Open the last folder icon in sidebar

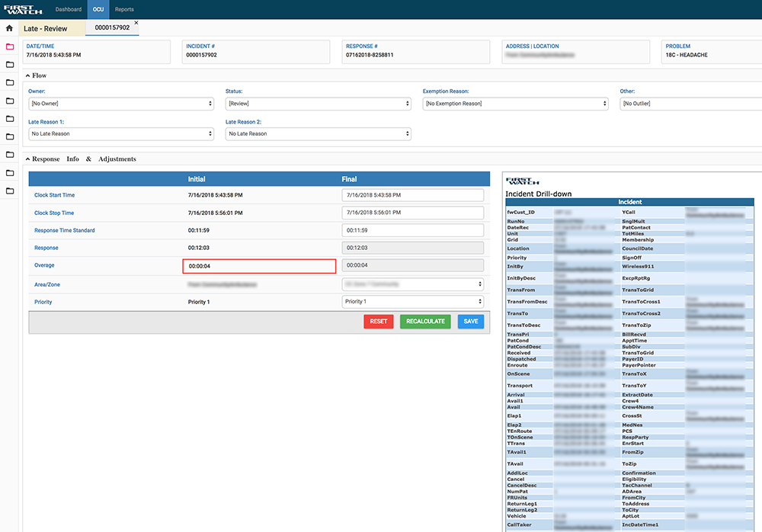pos(10,191)
